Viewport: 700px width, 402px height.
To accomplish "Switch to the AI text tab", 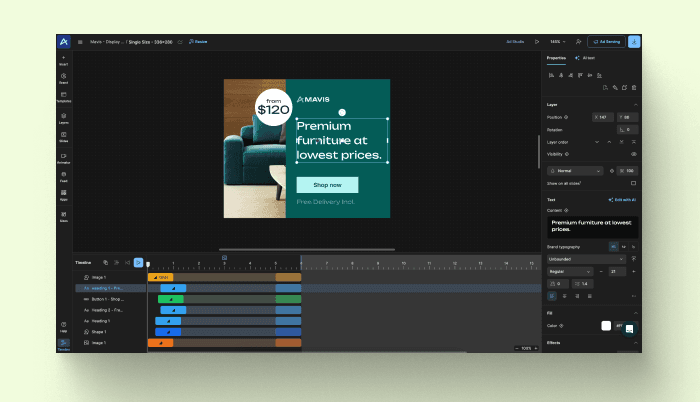I will click(587, 58).
